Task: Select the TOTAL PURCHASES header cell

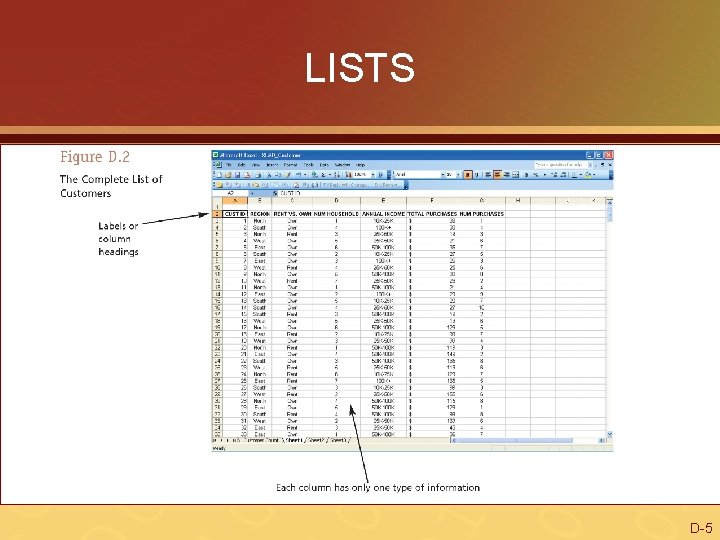Action: [433, 214]
